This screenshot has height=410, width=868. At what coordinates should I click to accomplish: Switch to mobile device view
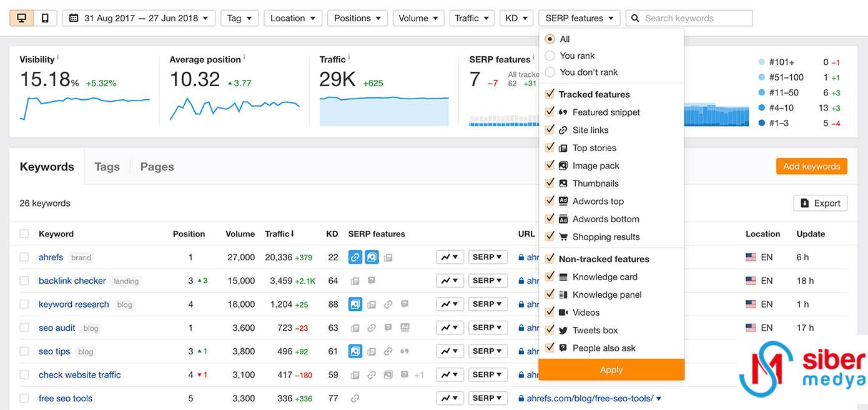[45, 18]
